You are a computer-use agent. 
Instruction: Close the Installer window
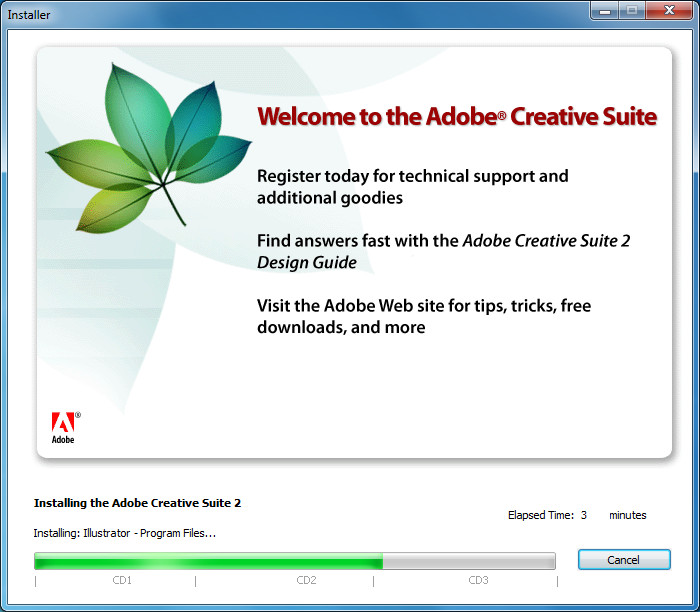coord(669,10)
